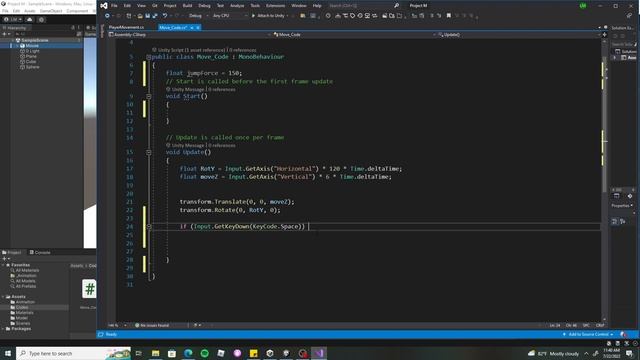This screenshot has width=640, height=360.
Task: Open File Explorer from taskbar
Action: (x=156, y=353)
